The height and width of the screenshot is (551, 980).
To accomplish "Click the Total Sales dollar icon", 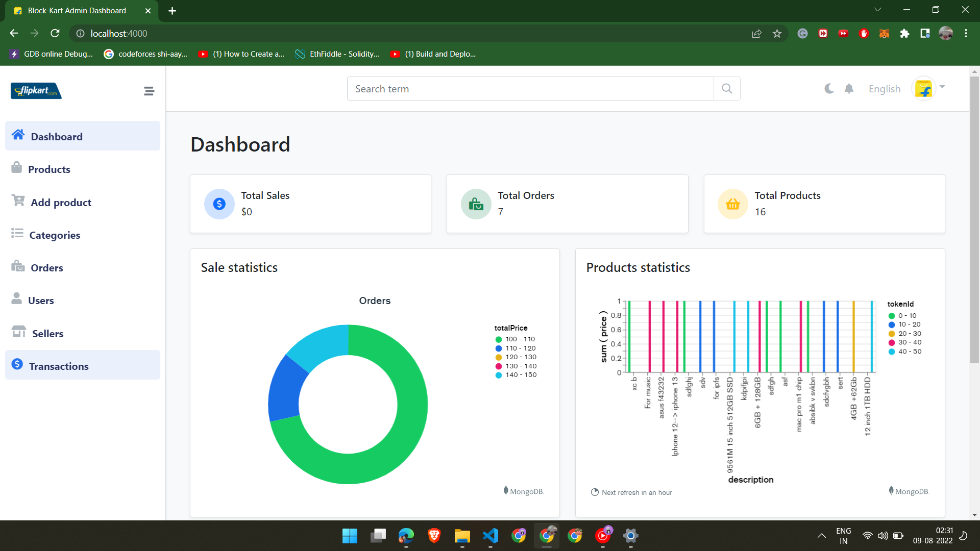I will pyautogui.click(x=219, y=204).
